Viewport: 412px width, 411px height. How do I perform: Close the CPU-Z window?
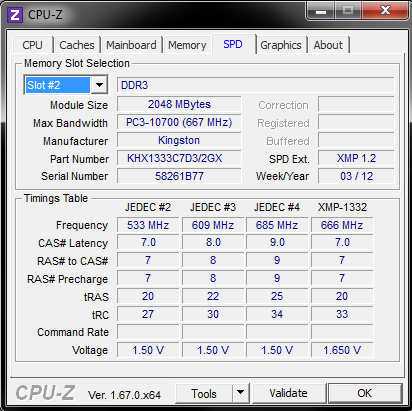click(x=385, y=11)
